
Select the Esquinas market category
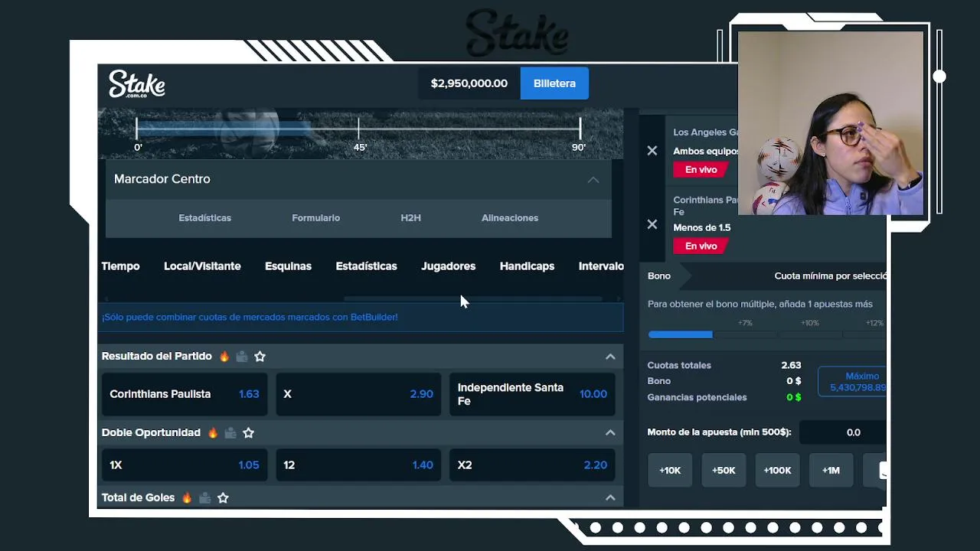(288, 266)
